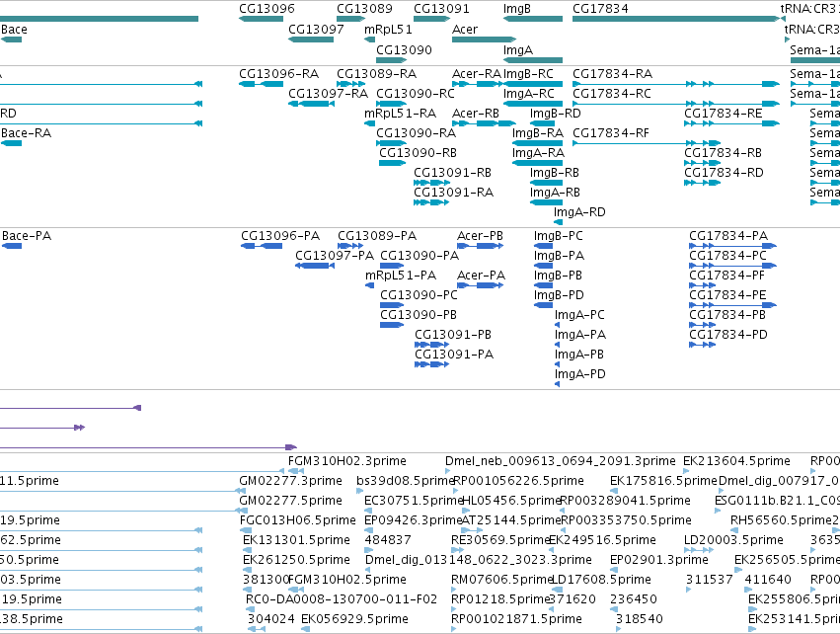Screen dimensions: 840x634
Task: Select the ImgA-RC transcript
Action: (529, 93)
